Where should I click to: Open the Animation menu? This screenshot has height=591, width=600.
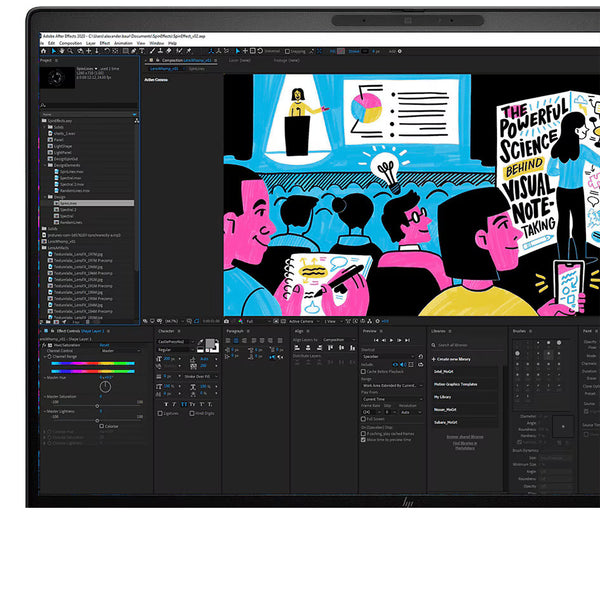(x=123, y=43)
